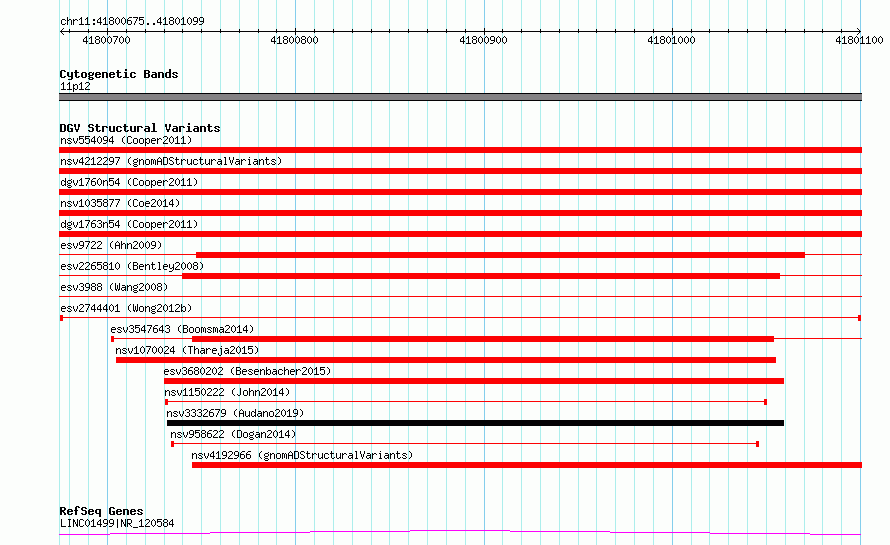Click the 11p12 band label
This screenshot has height=545, width=890.
pos(75,86)
